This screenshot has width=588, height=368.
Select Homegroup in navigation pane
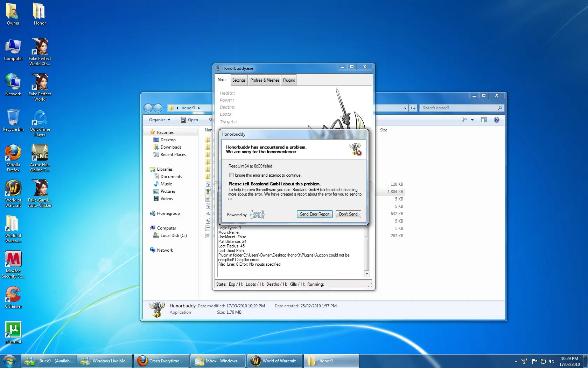point(165,213)
